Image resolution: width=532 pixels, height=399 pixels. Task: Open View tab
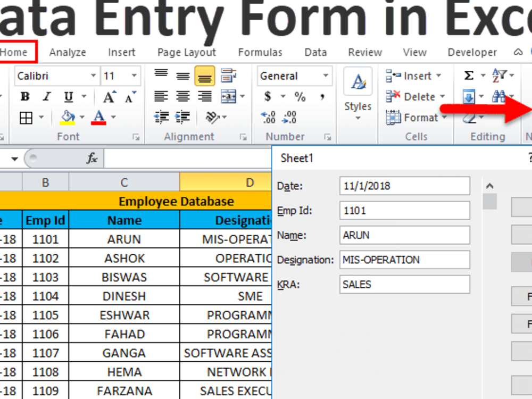click(414, 52)
